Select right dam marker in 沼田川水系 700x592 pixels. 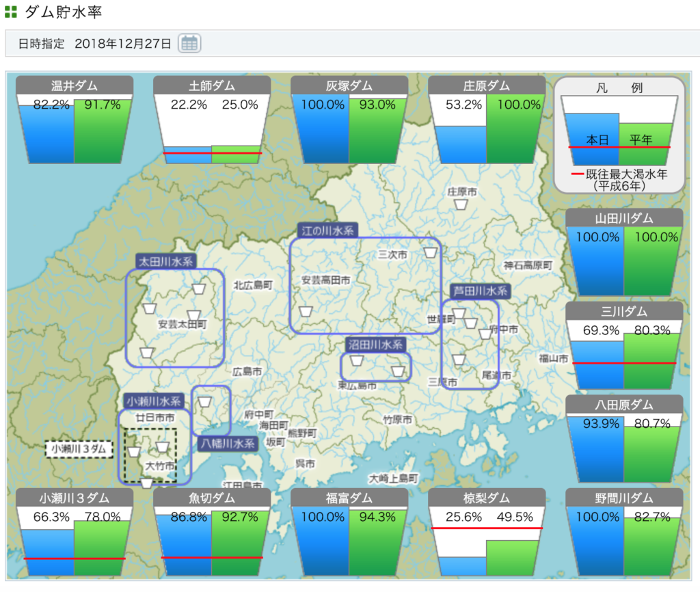pyautogui.click(x=399, y=371)
